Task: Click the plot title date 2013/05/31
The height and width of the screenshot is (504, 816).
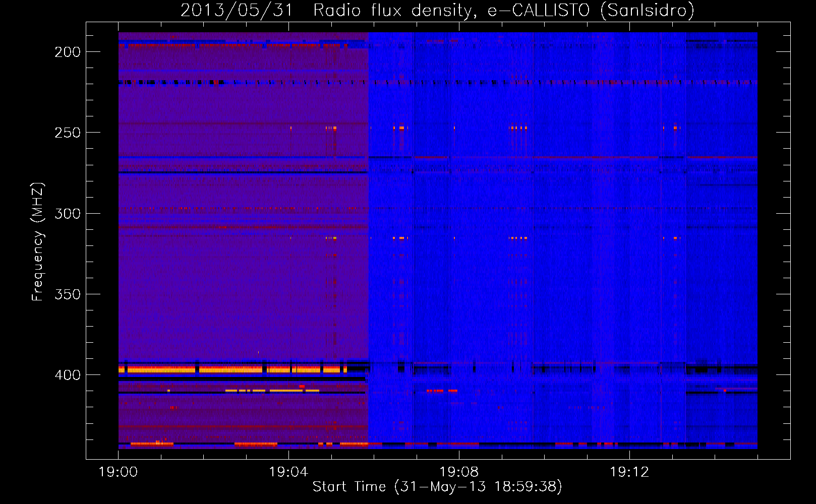Action: 237,11
